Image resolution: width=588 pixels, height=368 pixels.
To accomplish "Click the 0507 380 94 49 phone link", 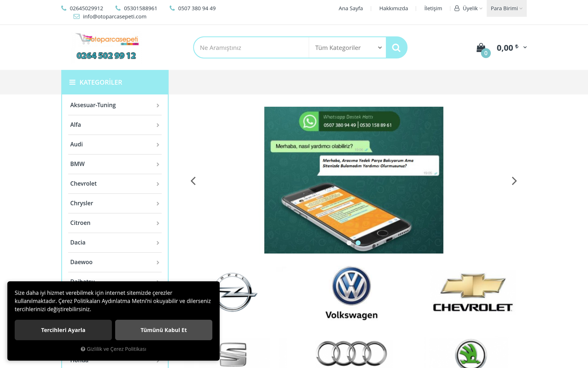I will click(x=197, y=8).
